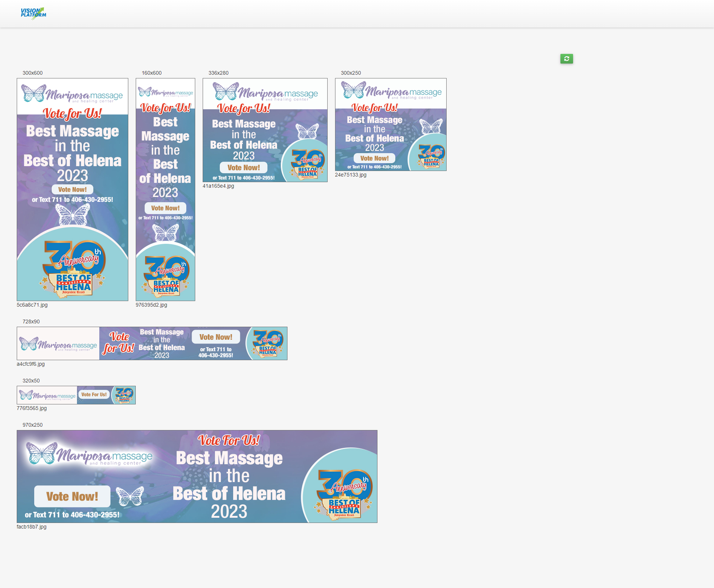Select the 336x280 banner preview

point(265,130)
